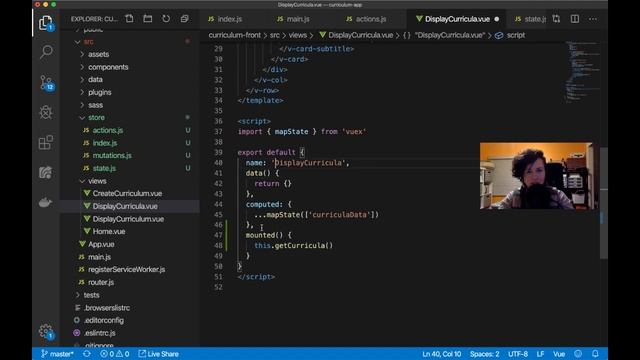Start Live Share session
This screenshot has height=360, width=640.
158,354
